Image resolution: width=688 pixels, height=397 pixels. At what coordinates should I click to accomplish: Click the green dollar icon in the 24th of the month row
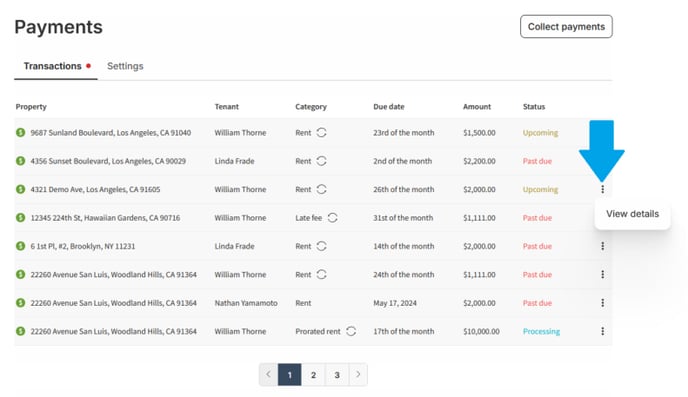click(x=20, y=274)
